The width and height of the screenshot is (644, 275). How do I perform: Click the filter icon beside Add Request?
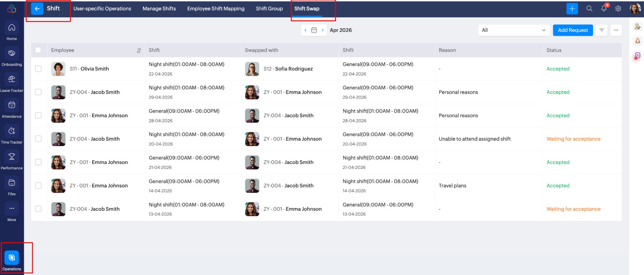tap(602, 30)
